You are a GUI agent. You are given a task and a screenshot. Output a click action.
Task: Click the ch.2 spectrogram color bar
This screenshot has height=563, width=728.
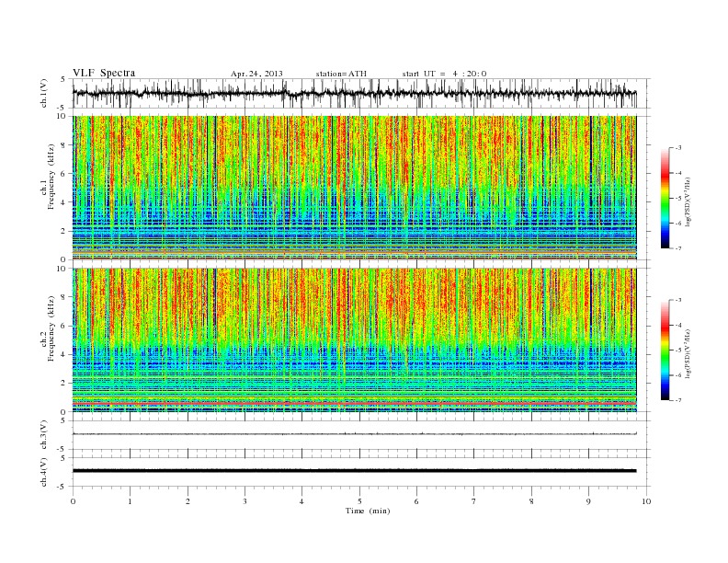click(x=665, y=350)
